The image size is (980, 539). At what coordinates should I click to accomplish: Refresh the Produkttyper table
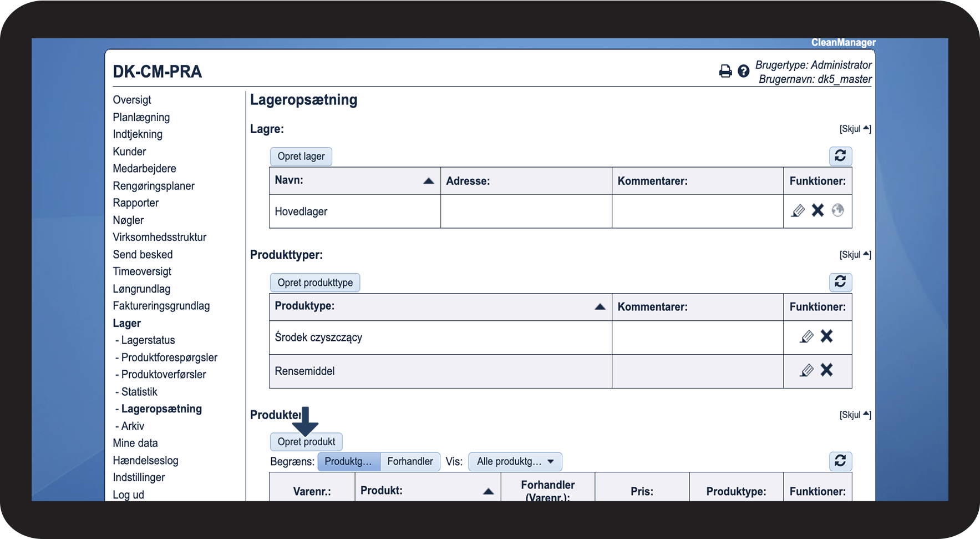click(840, 282)
